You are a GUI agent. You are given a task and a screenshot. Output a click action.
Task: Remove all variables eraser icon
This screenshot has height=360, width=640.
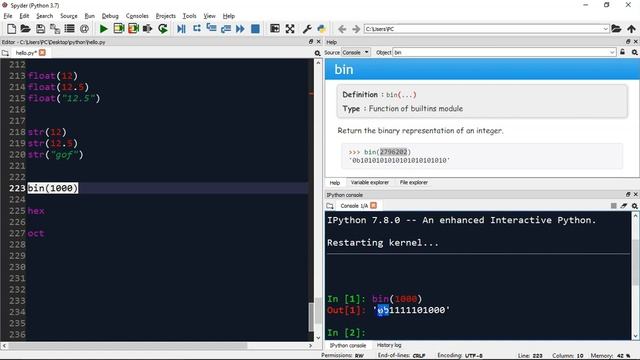[624, 206]
